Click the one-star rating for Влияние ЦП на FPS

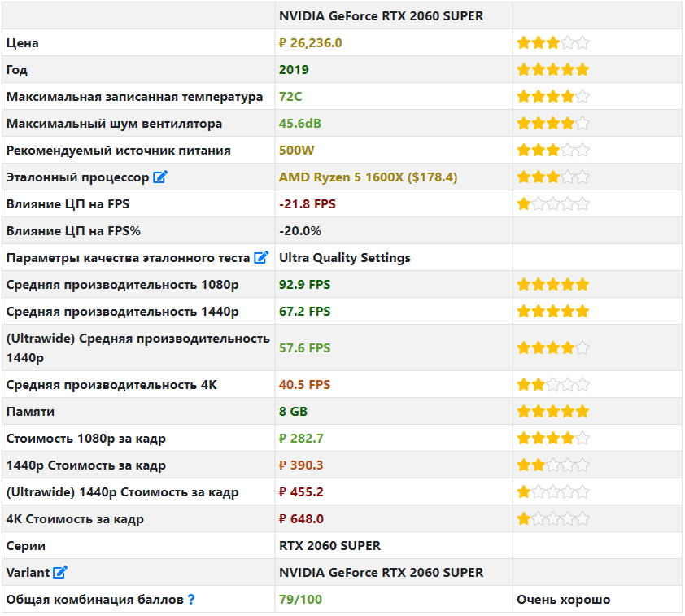(x=553, y=204)
